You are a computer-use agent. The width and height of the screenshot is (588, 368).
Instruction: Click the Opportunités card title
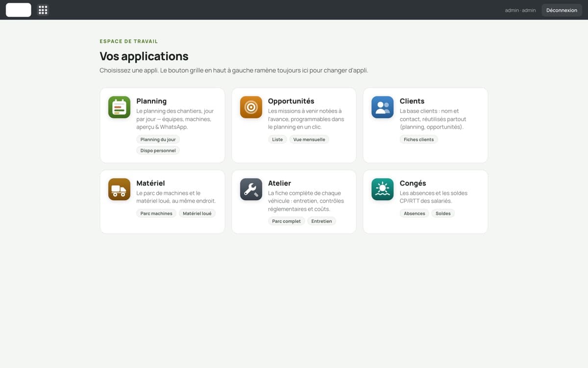pyautogui.click(x=291, y=101)
